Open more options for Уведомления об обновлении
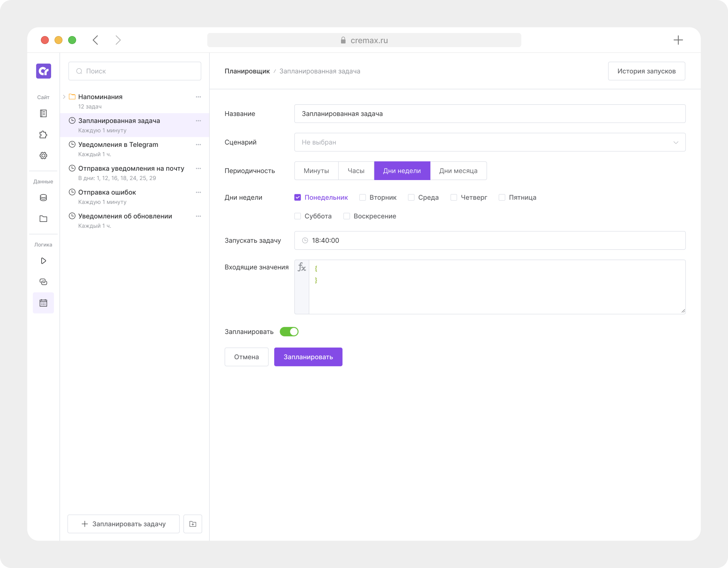 198,216
